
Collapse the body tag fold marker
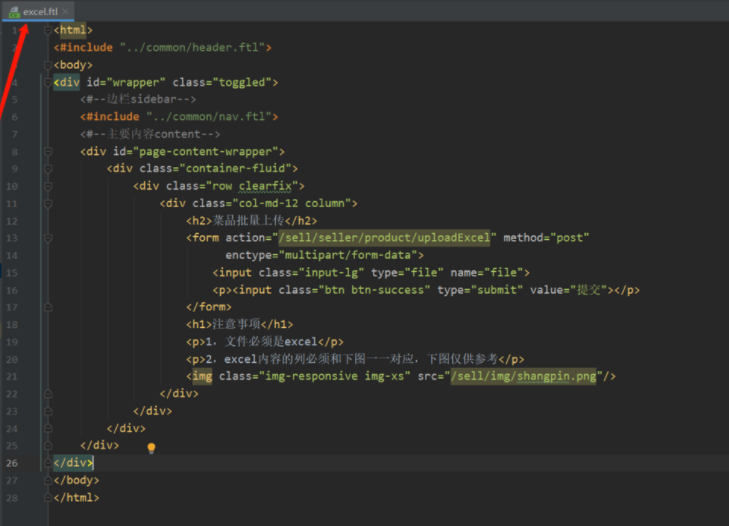47,65
